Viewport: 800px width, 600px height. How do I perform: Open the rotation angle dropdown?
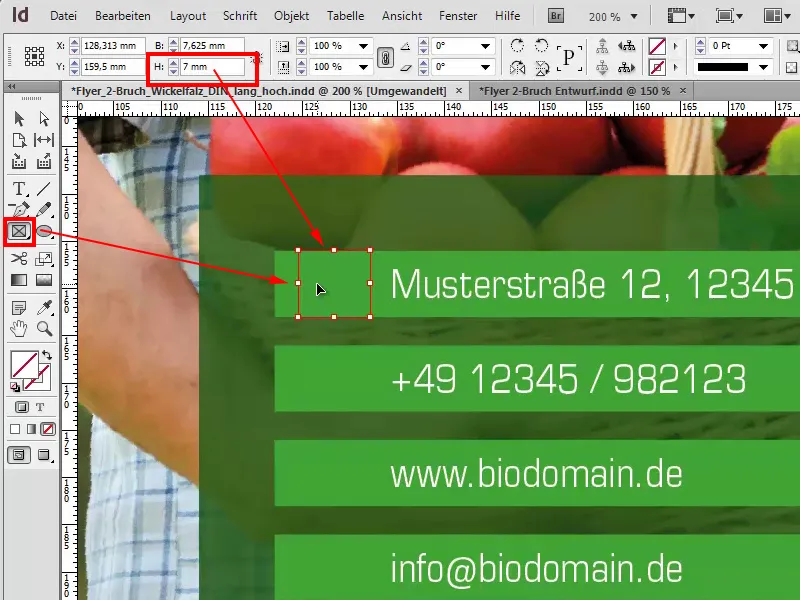485,46
